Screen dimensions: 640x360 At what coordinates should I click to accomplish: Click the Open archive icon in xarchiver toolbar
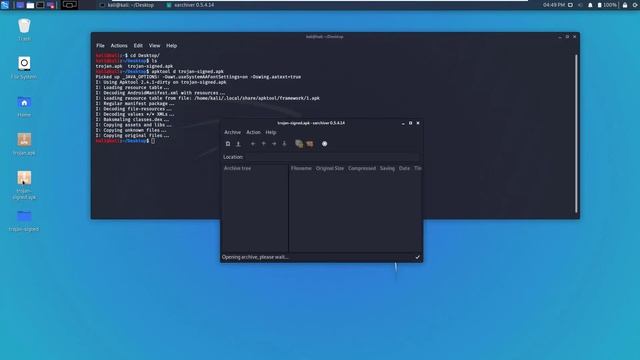[238, 144]
